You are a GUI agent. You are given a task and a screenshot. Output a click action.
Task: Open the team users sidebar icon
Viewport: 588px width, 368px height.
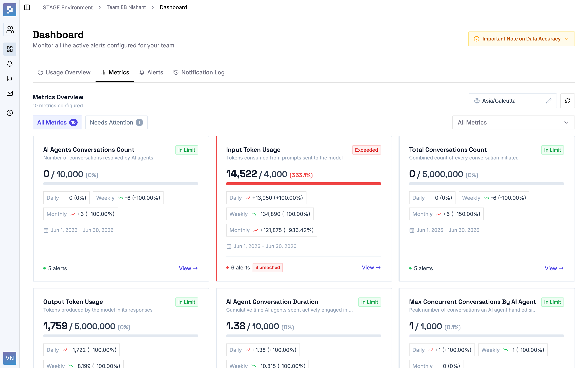(10, 29)
